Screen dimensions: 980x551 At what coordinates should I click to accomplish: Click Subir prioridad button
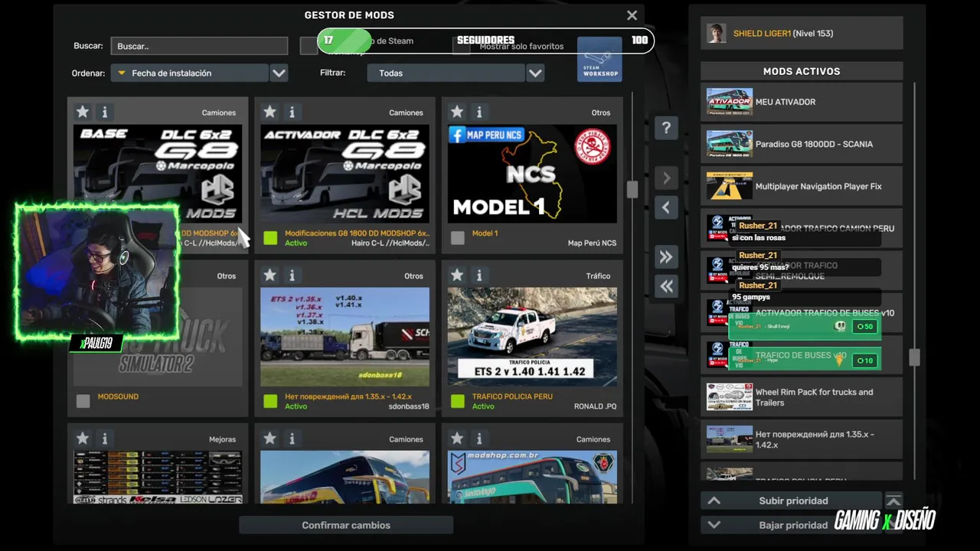pos(793,500)
